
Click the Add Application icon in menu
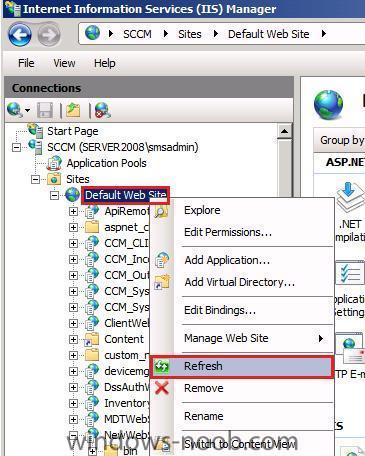(x=162, y=260)
